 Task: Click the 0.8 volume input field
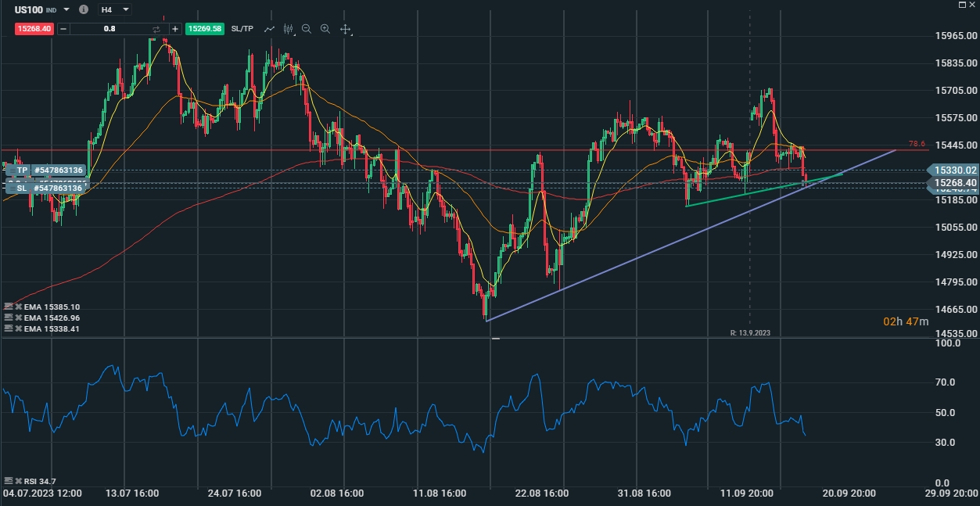109,29
